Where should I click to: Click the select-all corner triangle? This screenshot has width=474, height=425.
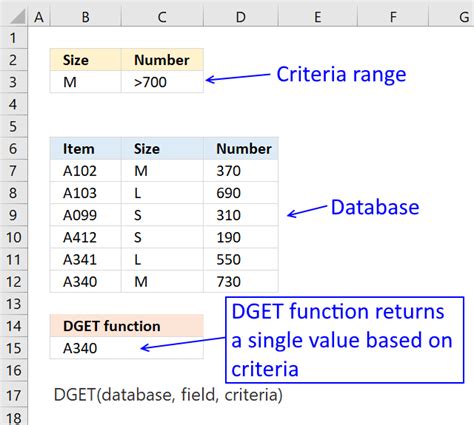click(17, 16)
